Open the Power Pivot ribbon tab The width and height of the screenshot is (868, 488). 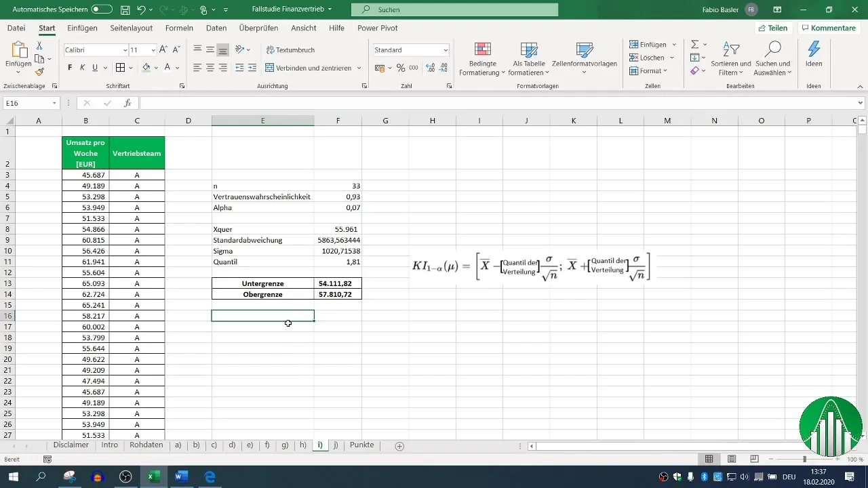(378, 28)
